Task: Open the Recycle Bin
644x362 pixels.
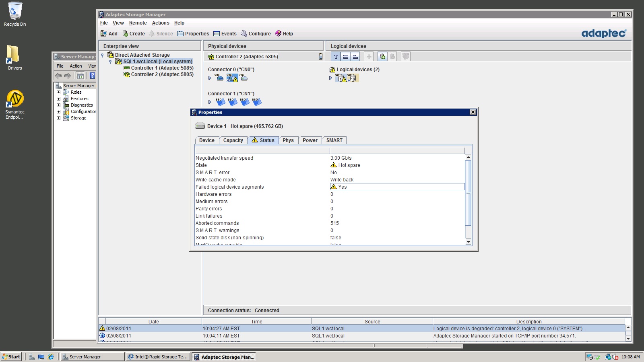Action: 14,14
